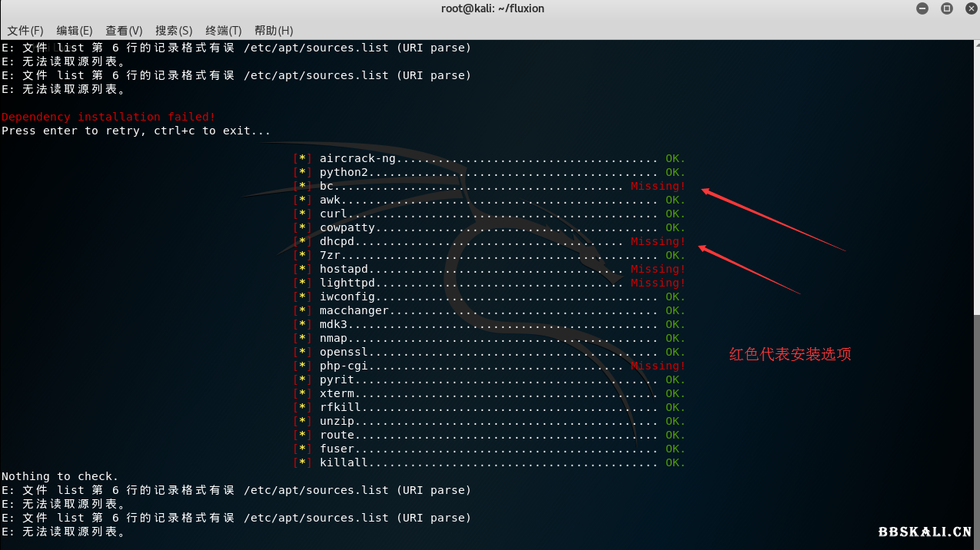The width and height of the screenshot is (980, 550).
Task: Open the 编辑(E) menu
Action: 75,31
